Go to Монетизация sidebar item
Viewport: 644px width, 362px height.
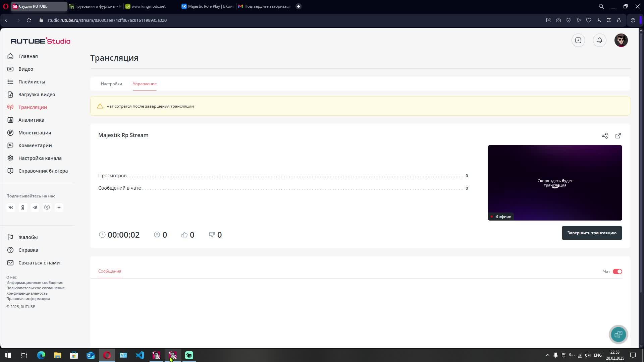click(x=35, y=133)
